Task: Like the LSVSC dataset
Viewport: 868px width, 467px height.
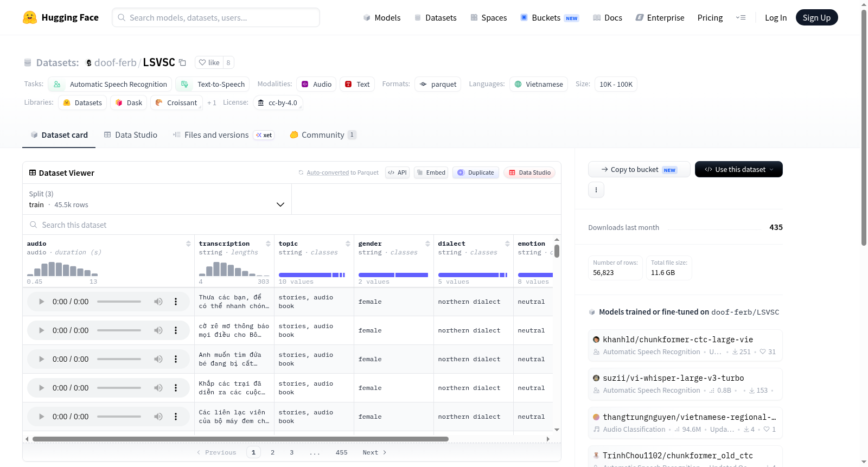Action: pos(209,62)
